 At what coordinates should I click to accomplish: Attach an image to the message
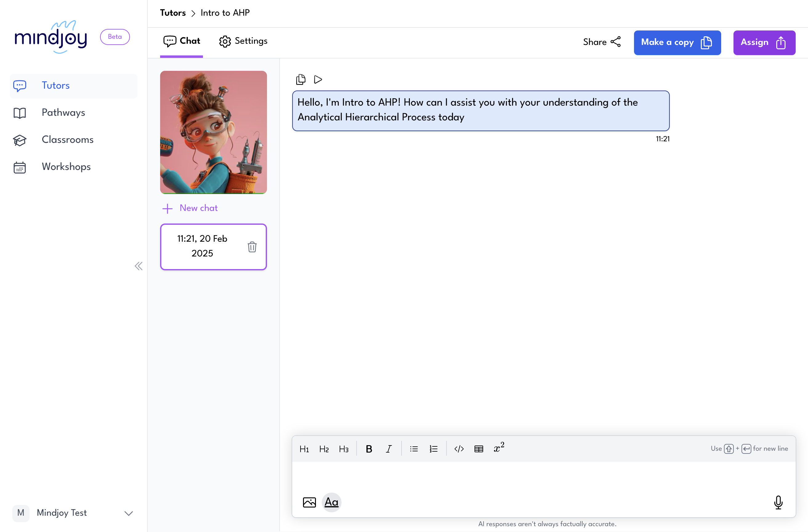point(309,502)
